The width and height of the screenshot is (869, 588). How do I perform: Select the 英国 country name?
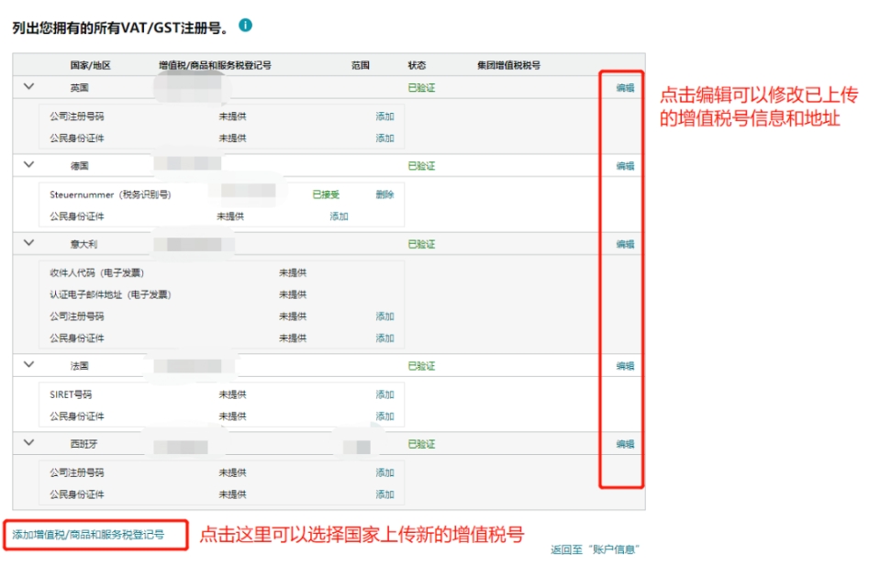tap(79, 87)
